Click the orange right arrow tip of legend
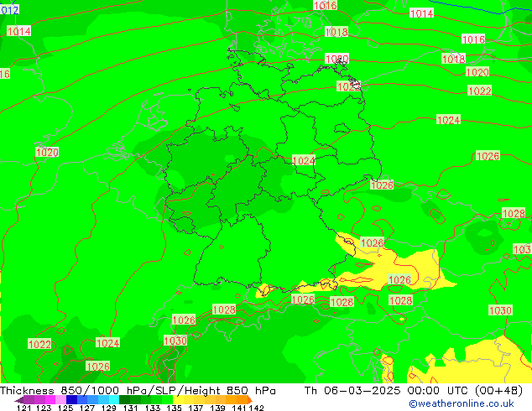 (250, 400)
